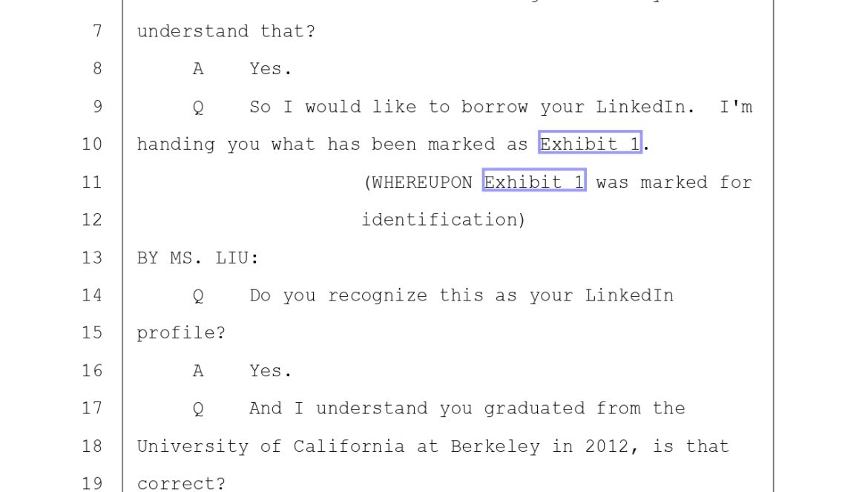Screen dimensions: 868x492
Task: Click line number 16 in the margin
Action: pos(92,370)
